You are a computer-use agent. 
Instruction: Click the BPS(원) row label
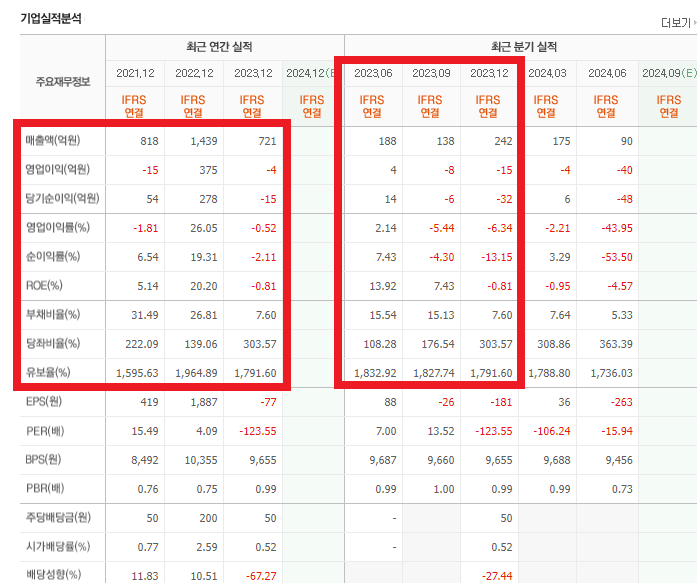(x=43, y=459)
